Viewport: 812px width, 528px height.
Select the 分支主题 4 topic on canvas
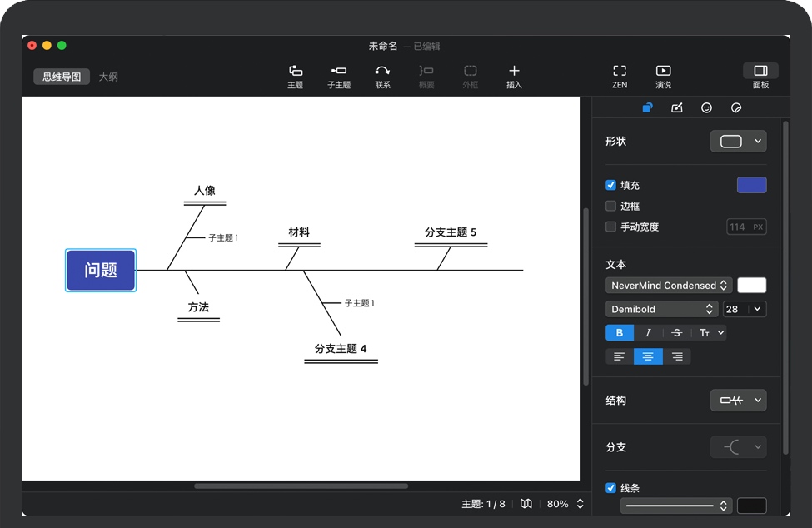tap(341, 349)
